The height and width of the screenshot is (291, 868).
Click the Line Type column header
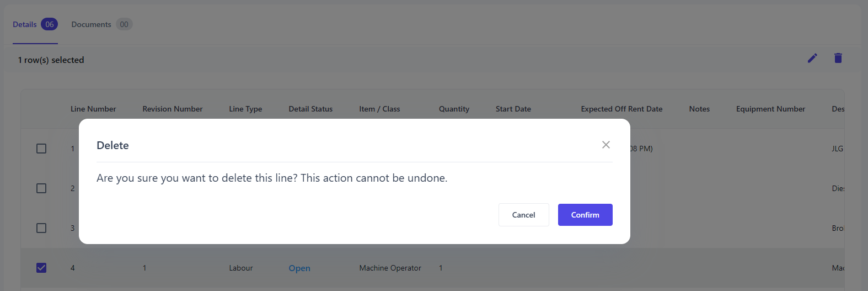pos(245,109)
